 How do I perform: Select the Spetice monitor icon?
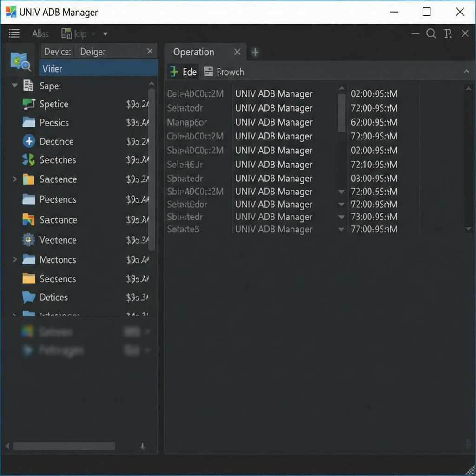(29, 104)
